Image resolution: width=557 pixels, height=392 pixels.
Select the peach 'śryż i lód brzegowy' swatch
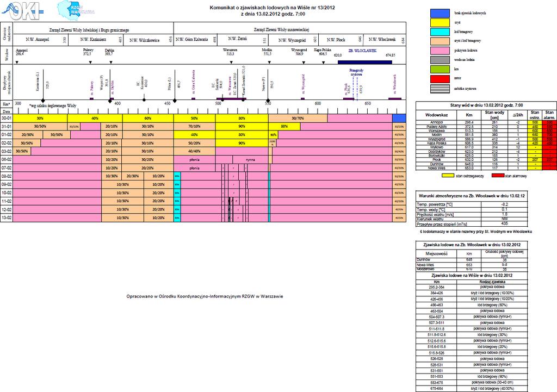click(x=440, y=41)
